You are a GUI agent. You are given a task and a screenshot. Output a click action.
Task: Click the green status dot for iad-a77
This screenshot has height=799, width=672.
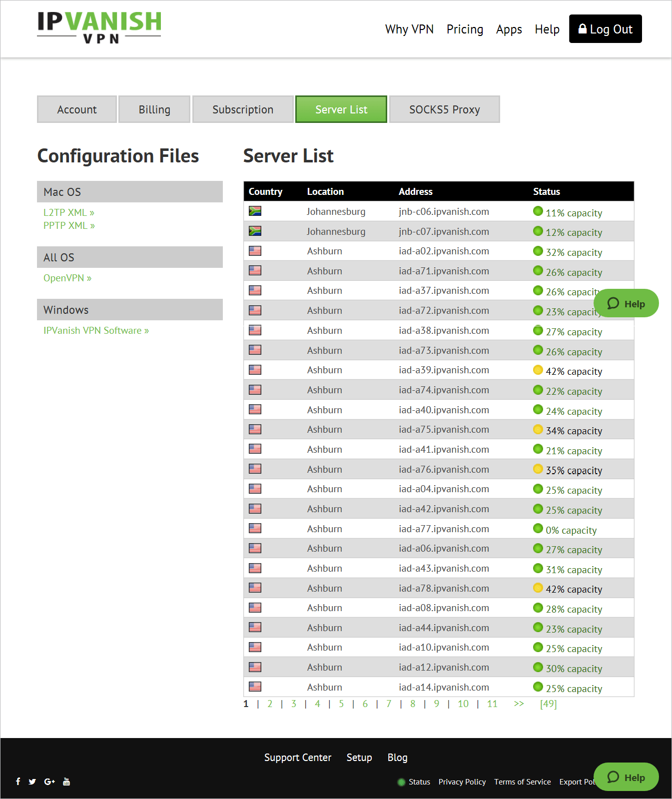538,528
